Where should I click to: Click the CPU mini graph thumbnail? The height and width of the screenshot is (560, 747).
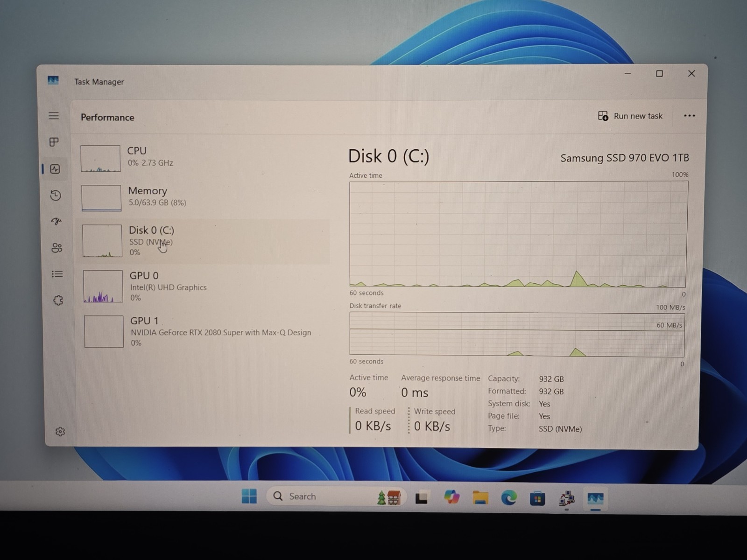click(x=100, y=159)
